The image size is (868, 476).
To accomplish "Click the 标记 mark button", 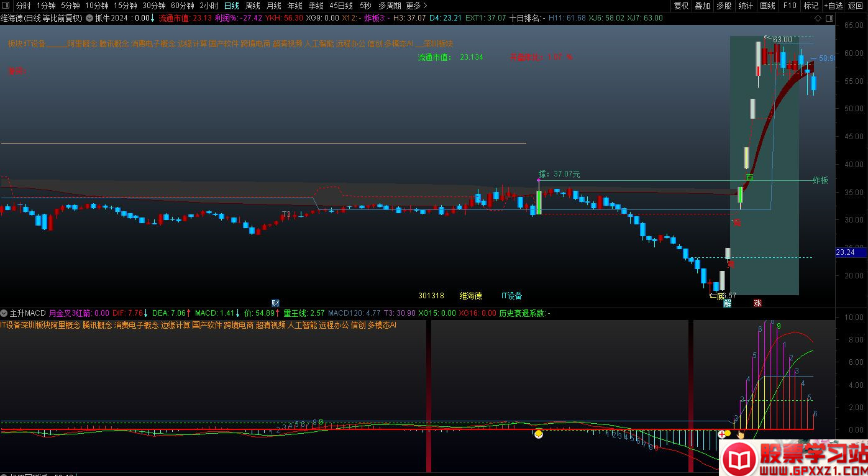I will tap(811, 6).
